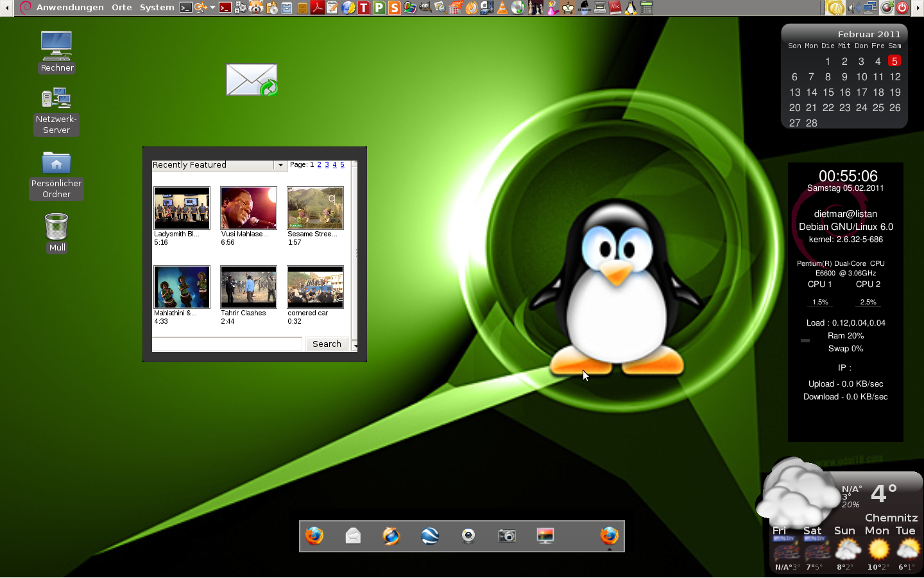
Task: Open GIMP from the top panel
Action: [425, 8]
